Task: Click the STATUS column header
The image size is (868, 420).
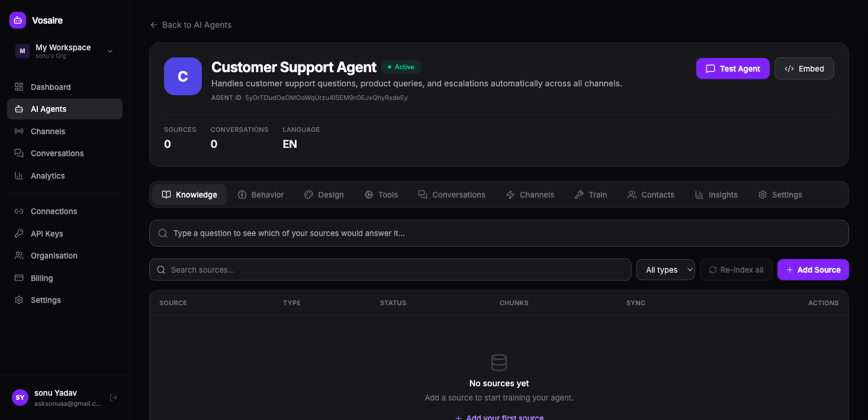Action: click(x=393, y=303)
